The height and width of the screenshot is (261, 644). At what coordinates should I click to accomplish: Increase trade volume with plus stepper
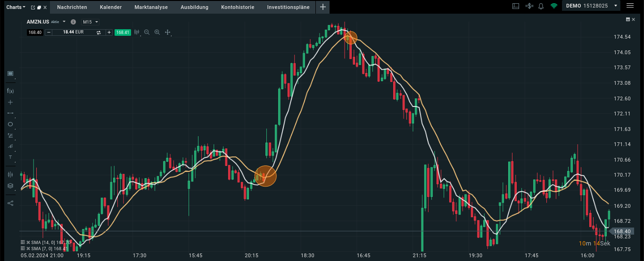pyautogui.click(x=109, y=32)
